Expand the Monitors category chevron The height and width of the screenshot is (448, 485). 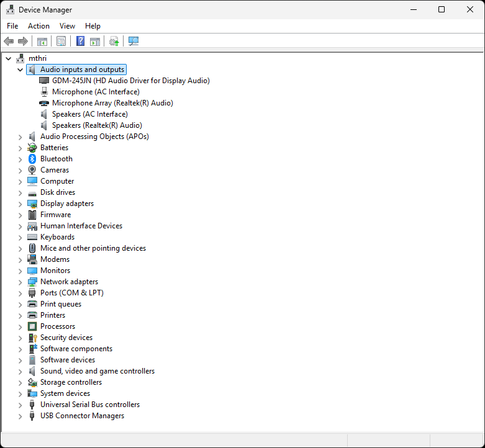click(20, 271)
